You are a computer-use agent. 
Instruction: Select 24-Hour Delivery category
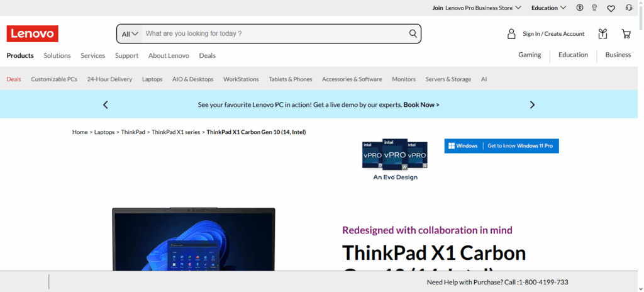click(109, 79)
